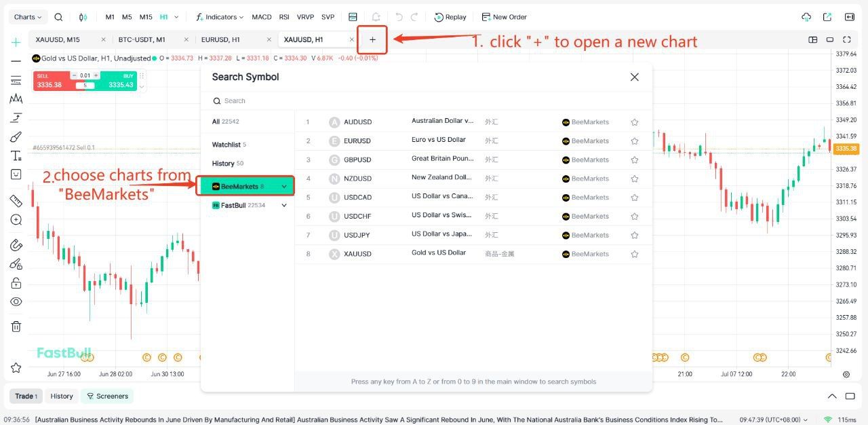
Task: Click the green BUY 3335.43 button
Action: pyautogui.click(x=117, y=81)
